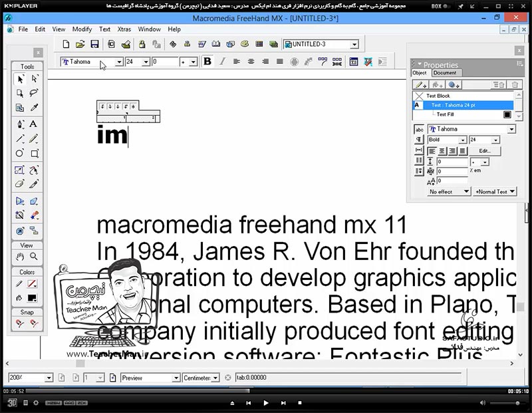532x413 pixels.
Task: Select the Rectangle tool
Action: [x=35, y=153]
